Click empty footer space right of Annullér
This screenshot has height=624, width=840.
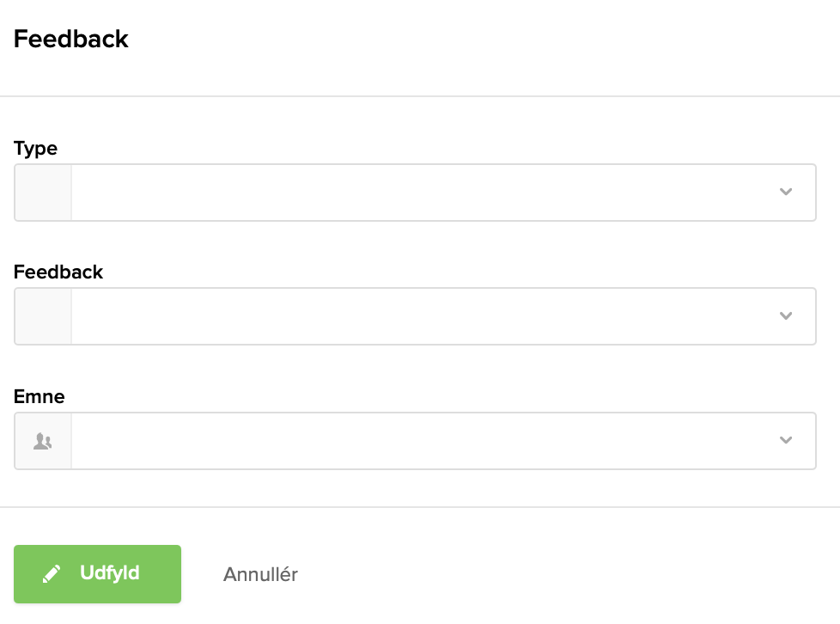click(567, 574)
